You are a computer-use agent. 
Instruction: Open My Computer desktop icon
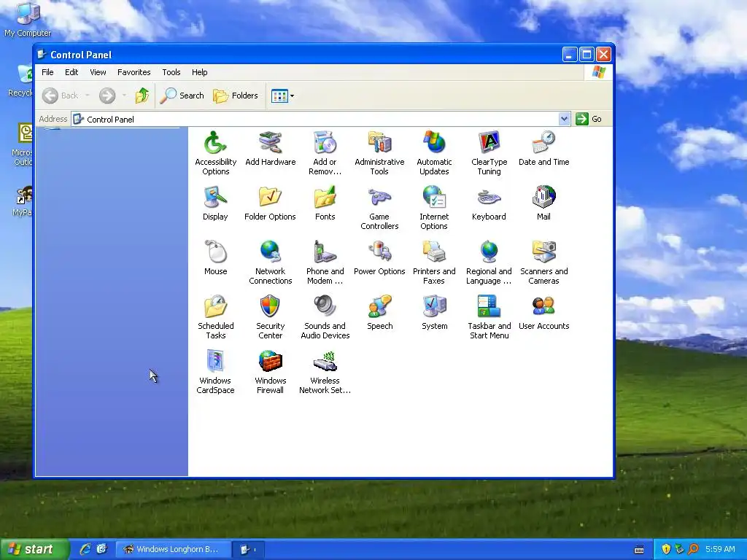tap(28, 20)
